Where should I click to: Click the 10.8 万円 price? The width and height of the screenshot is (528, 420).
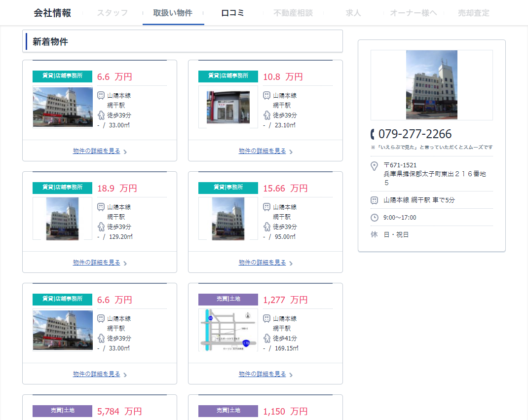coord(283,77)
